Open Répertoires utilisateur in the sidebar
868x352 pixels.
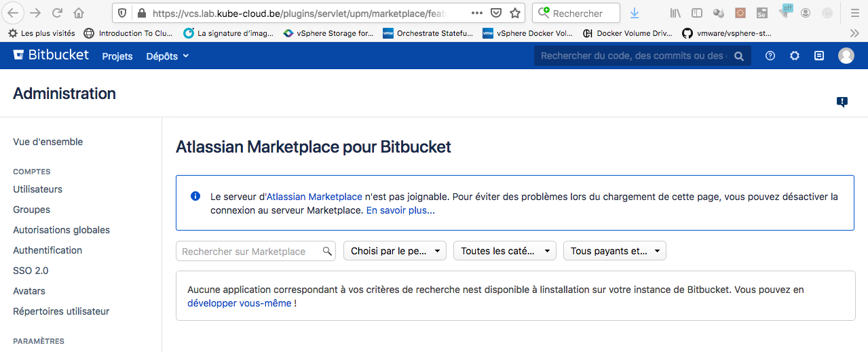point(61,311)
